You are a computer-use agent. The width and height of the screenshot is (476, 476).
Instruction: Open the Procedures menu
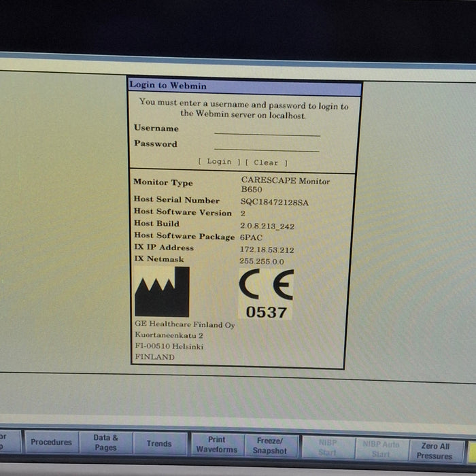[x=51, y=442]
